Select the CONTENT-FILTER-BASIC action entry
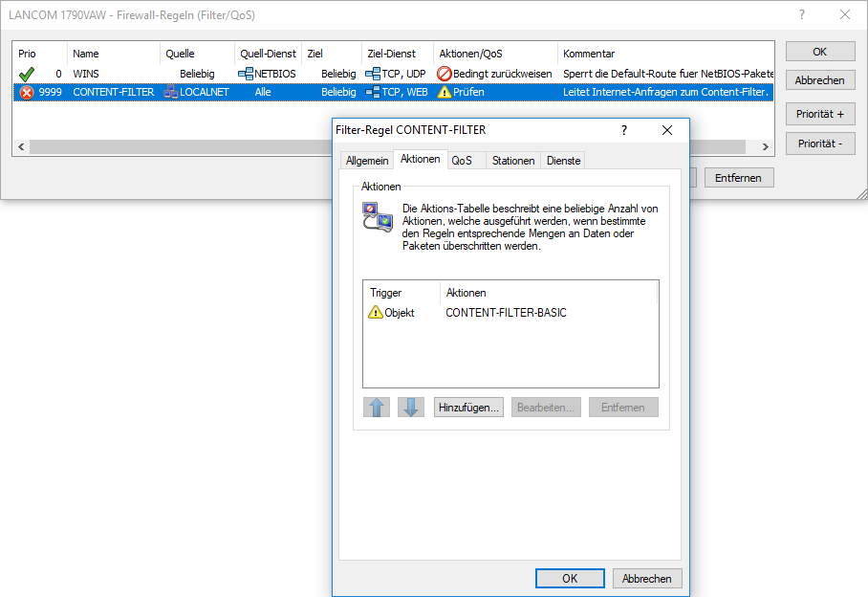The width and height of the screenshot is (868, 597). [x=506, y=313]
